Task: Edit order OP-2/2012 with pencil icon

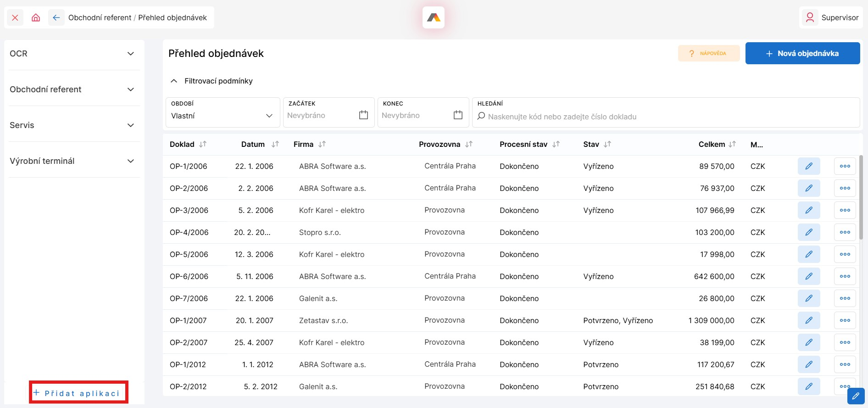Action: click(x=809, y=386)
